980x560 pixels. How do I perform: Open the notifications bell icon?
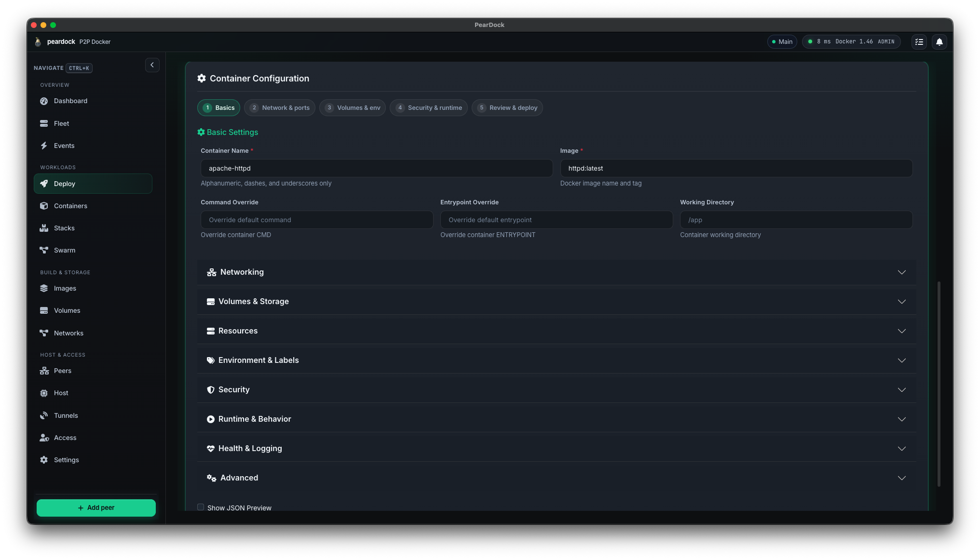coord(939,42)
